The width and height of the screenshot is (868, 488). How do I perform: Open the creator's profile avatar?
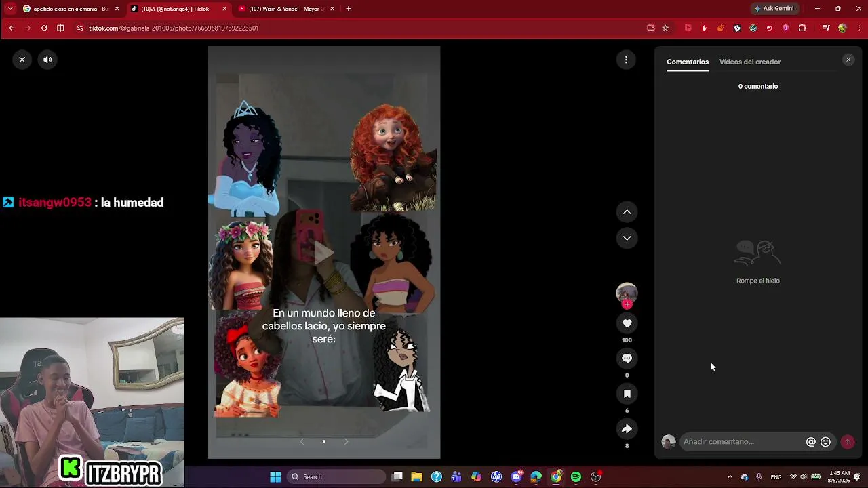(627, 293)
